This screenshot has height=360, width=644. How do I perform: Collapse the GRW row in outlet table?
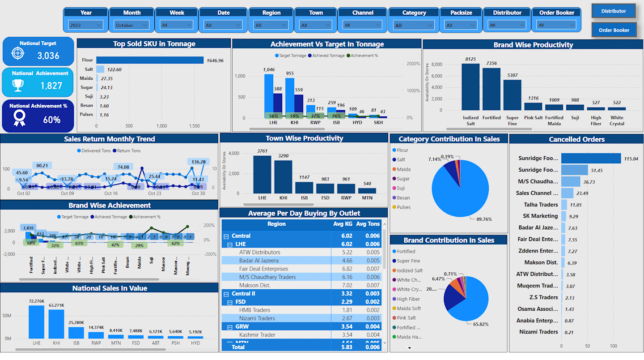click(x=230, y=327)
